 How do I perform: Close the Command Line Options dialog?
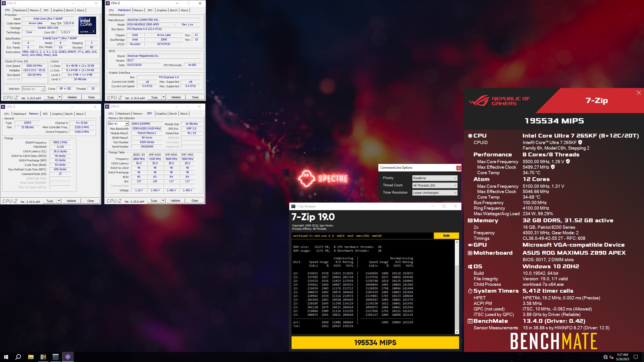459,168
